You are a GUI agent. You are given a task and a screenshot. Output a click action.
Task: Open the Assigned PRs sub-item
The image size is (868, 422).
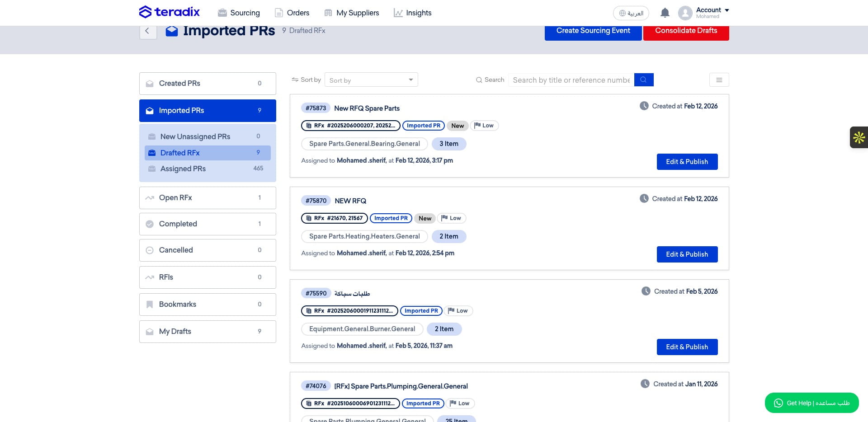[x=208, y=169]
